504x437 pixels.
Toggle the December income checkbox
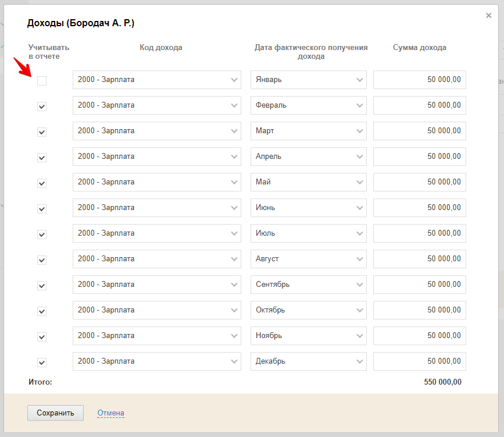pyautogui.click(x=42, y=363)
